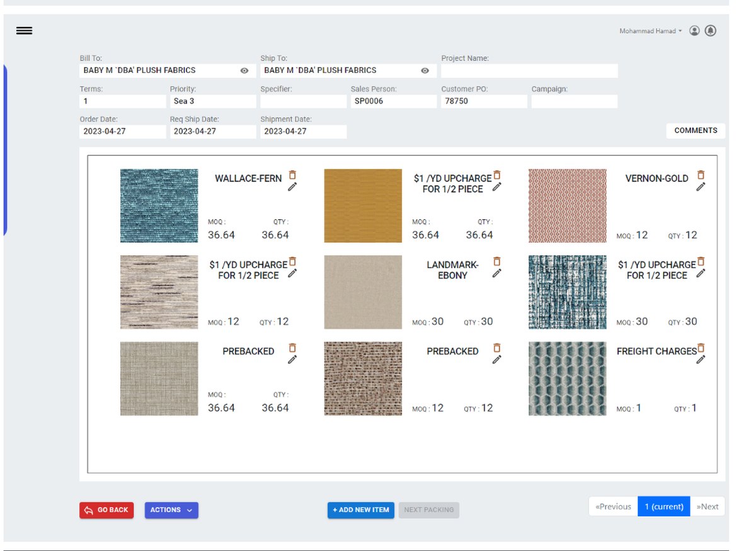The height and width of the screenshot is (551, 756).
Task: Open the notifications bell icon
Action: [711, 31]
